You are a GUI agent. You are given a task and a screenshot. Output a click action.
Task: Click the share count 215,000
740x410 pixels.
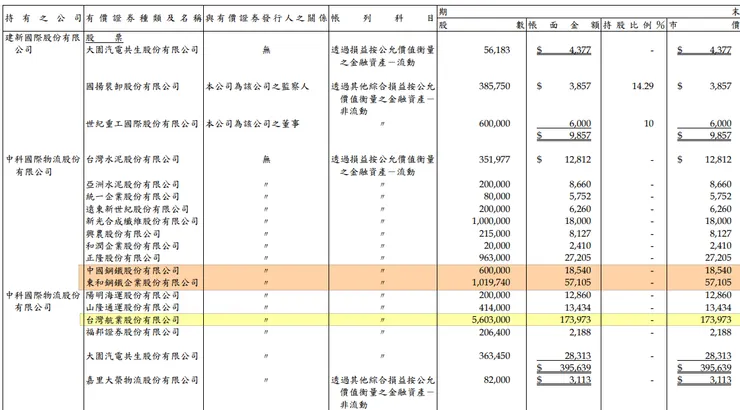click(494, 234)
